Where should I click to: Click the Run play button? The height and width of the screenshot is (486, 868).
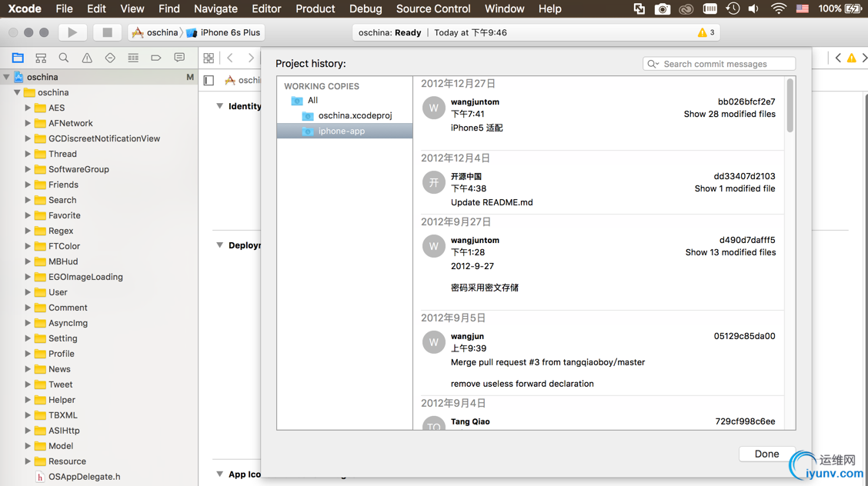[72, 32]
